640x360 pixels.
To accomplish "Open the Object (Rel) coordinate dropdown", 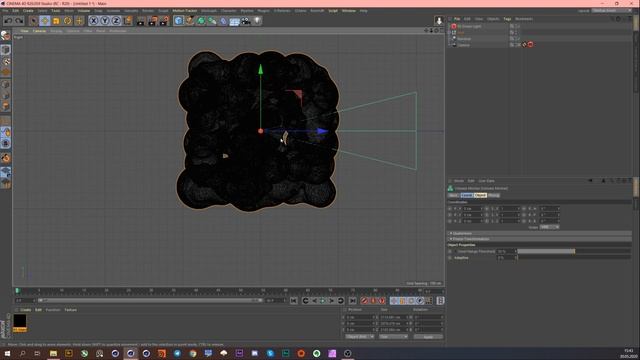I will pos(360,337).
